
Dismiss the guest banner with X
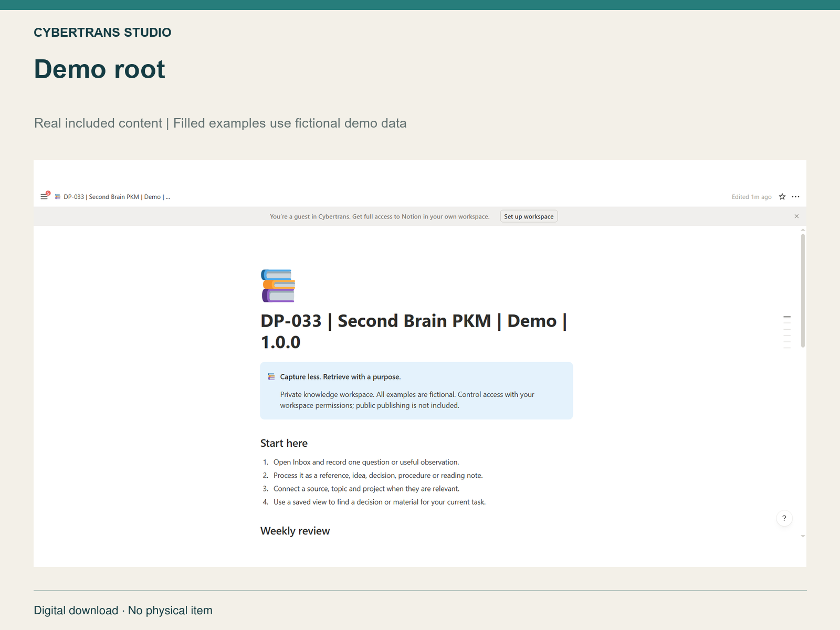click(x=796, y=216)
